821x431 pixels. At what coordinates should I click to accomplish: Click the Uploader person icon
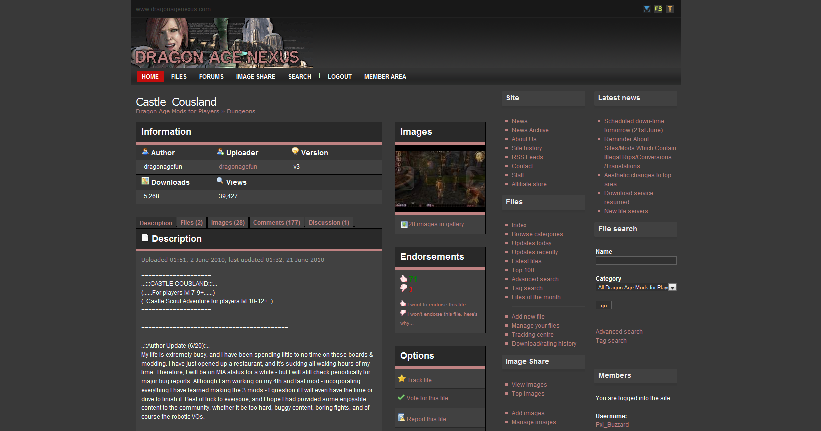tap(220, 151)
